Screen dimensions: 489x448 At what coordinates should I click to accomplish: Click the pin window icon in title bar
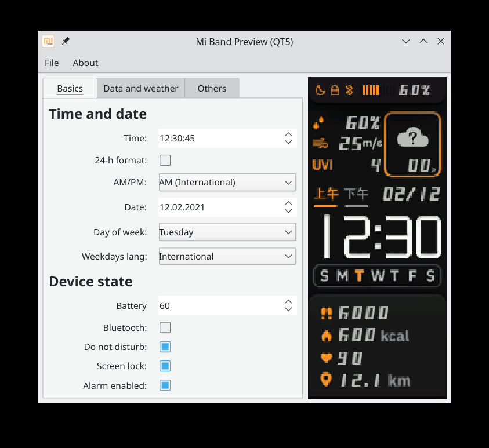(66, 41)
